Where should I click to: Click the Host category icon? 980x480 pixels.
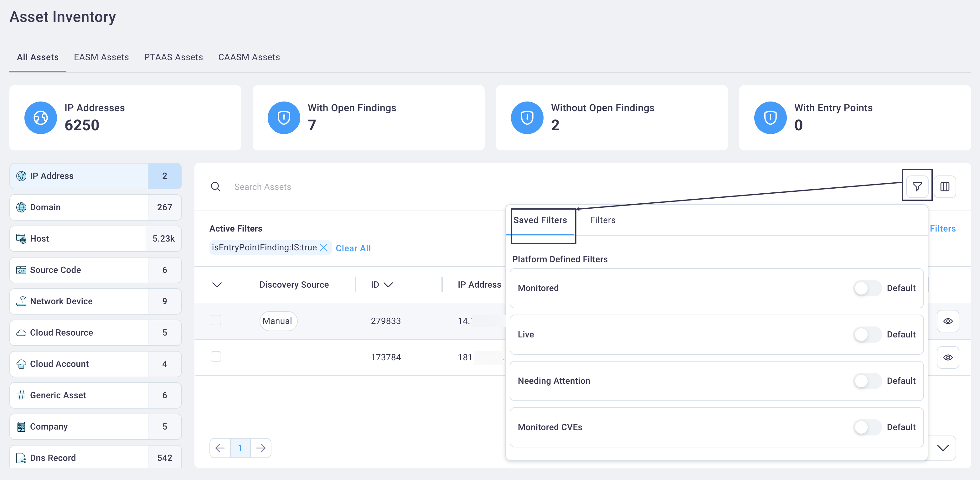(21, 239)
